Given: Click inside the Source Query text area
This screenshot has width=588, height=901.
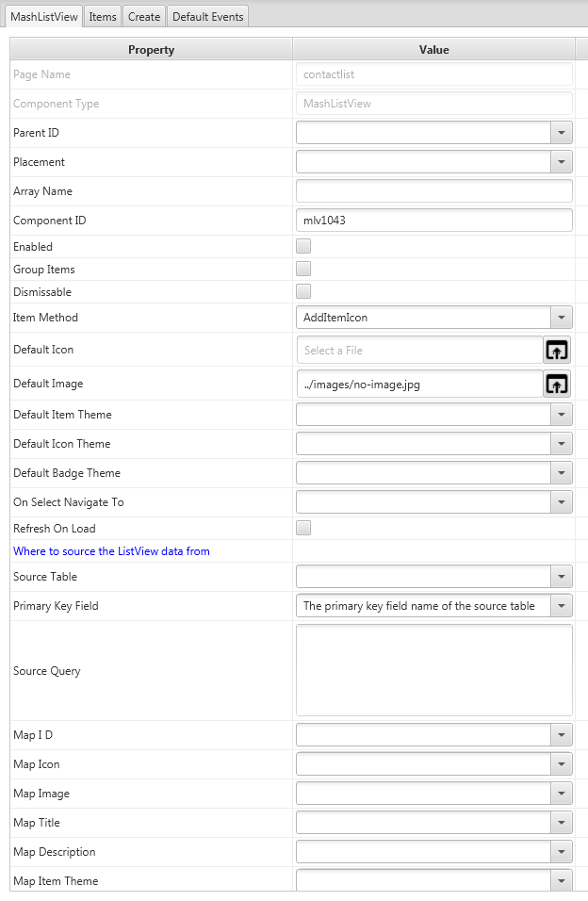Looking at the screenshot, I should (433, 670).
